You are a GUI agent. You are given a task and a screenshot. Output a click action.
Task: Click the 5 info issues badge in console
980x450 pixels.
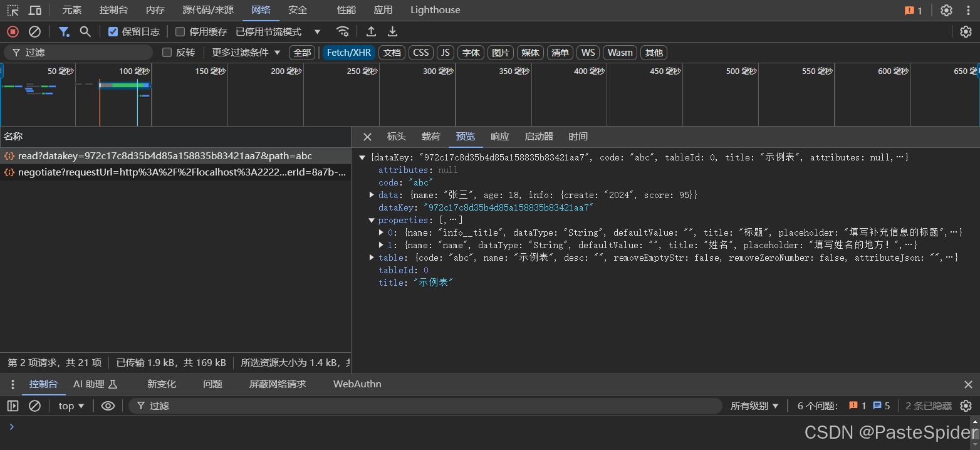881,406
